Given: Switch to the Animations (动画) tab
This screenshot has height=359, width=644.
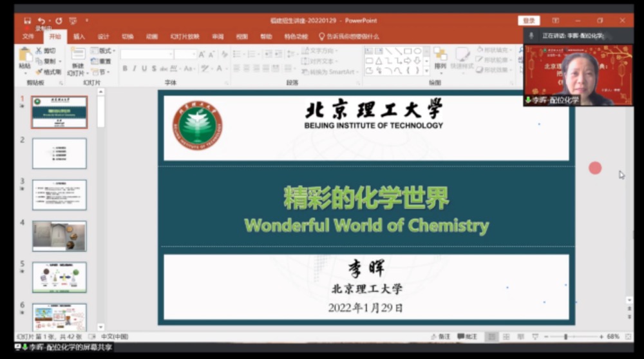Looking at the screenshot, I should (x=151, y=37).
